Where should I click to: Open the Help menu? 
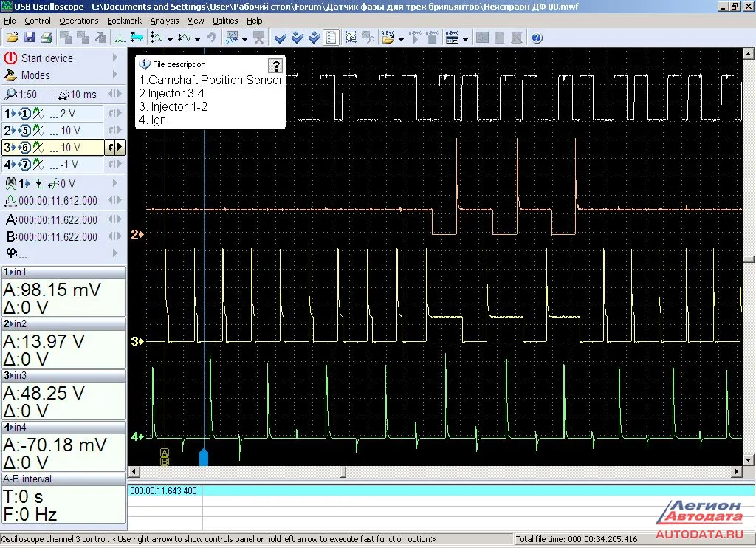pos(255,21)
